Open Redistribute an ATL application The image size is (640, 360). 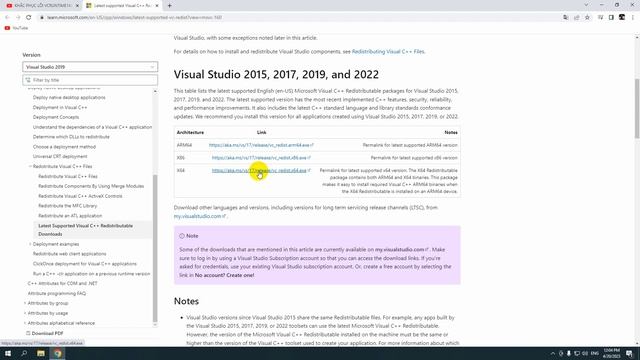point(70,216)
